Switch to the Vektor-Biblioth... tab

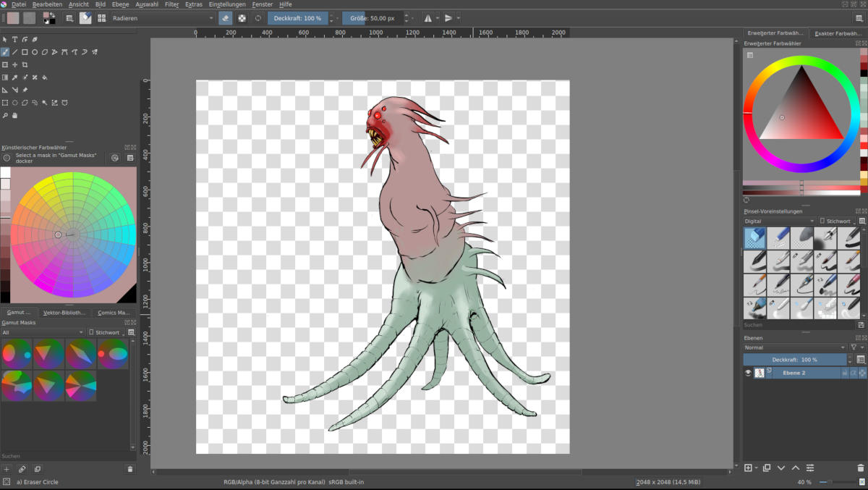64,313
